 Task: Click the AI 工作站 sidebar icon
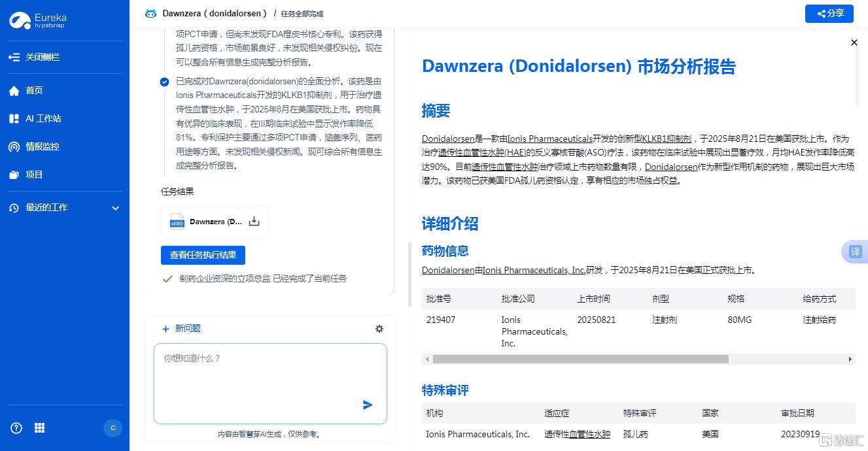click(14, 118)
